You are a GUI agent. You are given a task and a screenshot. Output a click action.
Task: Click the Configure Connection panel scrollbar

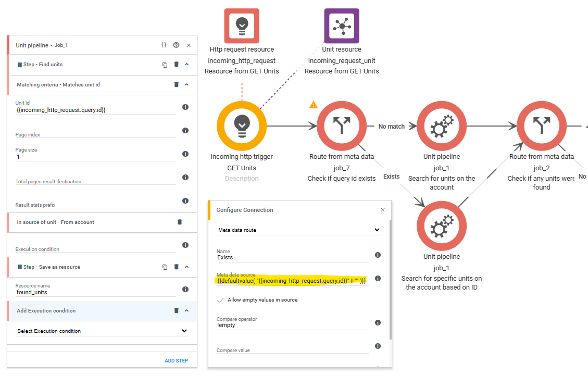pyautogui.click(x=391, y=280)
